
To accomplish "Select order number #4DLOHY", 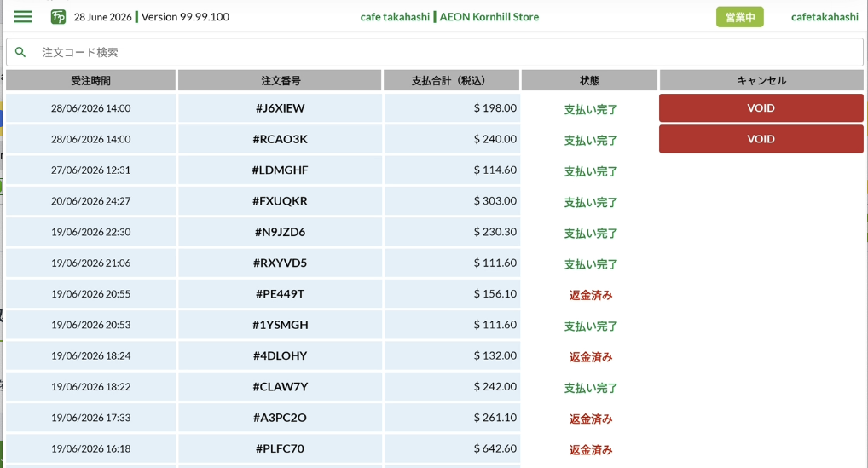I will [281, 355].
